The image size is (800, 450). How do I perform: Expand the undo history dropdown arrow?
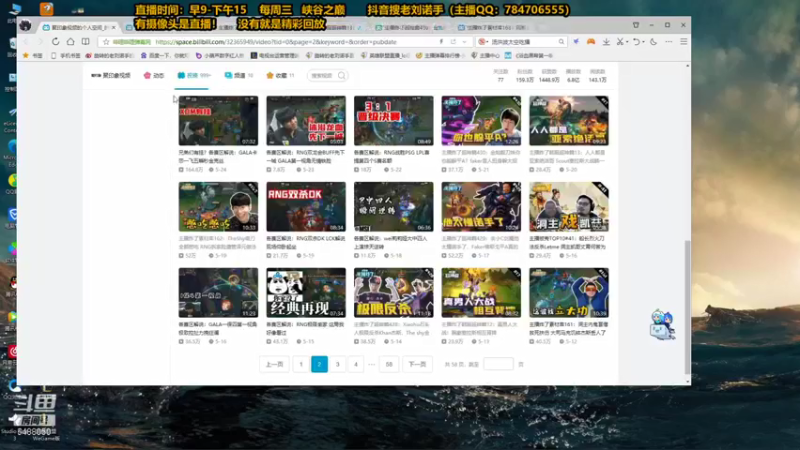point(643,42)
